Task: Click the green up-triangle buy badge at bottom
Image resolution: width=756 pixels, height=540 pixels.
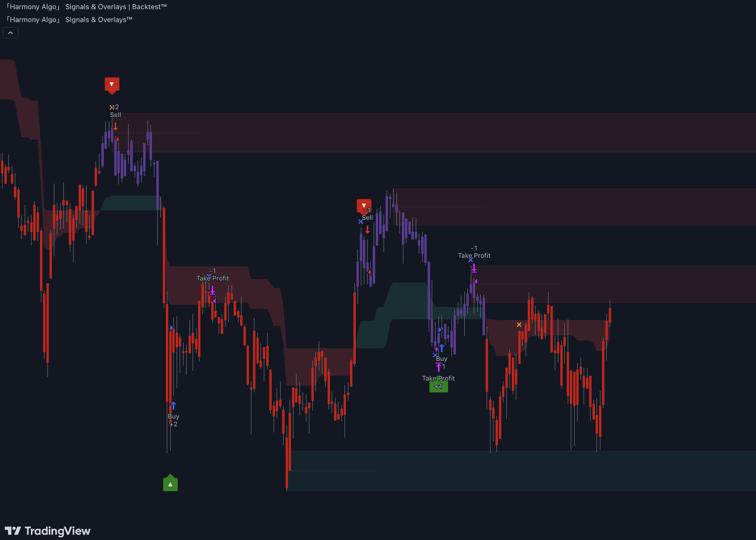Action: click(170, 483)
